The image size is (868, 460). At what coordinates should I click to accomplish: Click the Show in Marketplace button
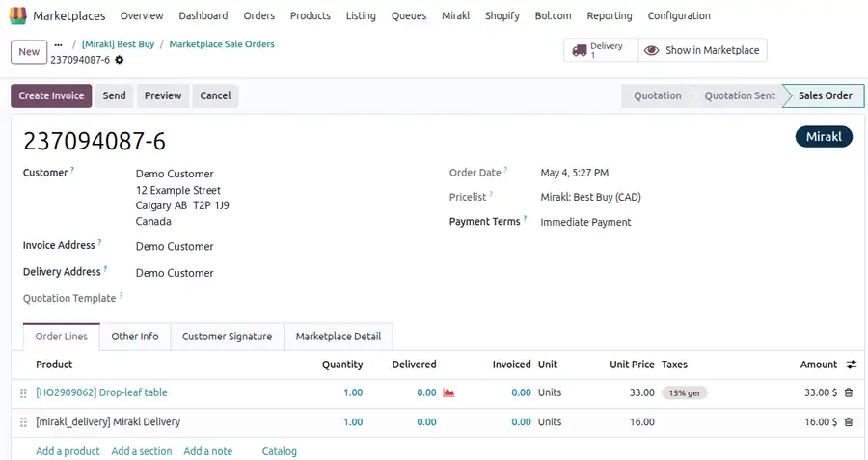coord(702,50)
